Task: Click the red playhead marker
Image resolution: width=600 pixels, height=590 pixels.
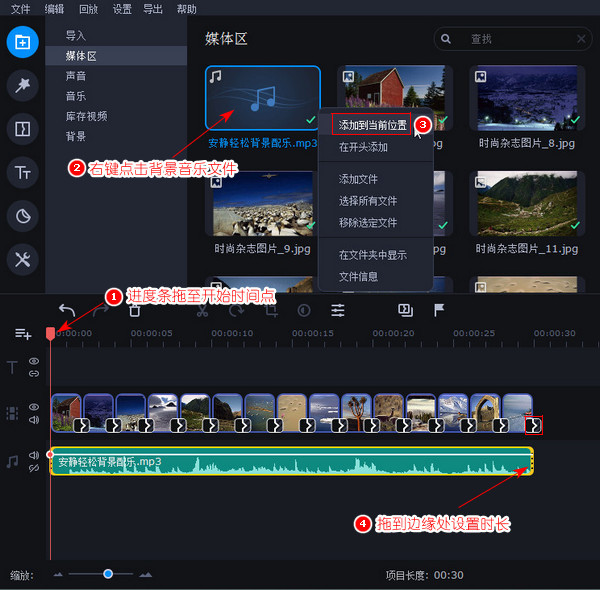Action: 50,334
